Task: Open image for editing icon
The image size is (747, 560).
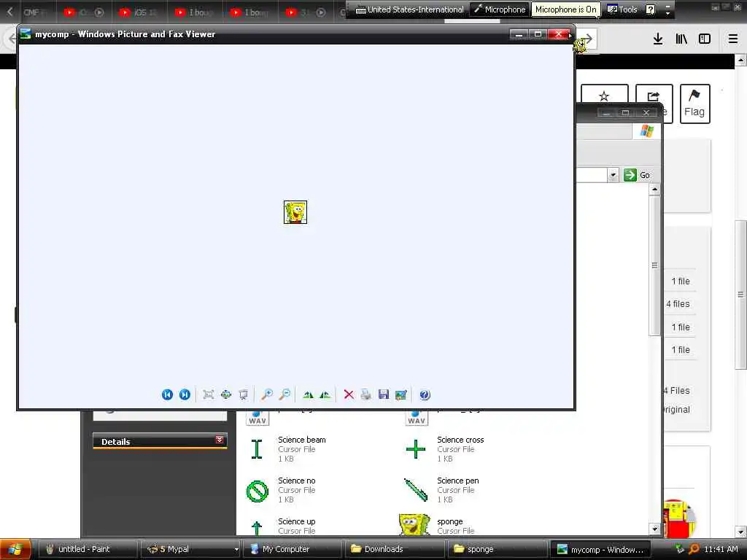Action: pos(401,394)
